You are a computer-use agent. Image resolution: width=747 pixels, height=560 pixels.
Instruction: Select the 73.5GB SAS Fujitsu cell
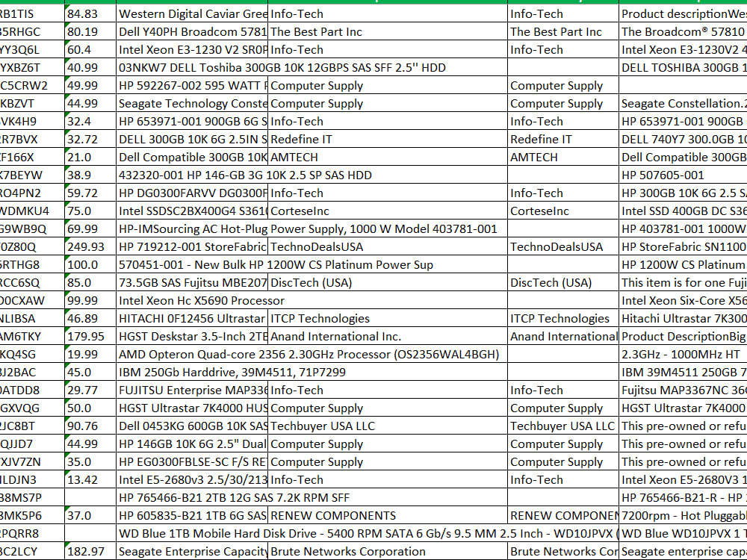(192, 282)
